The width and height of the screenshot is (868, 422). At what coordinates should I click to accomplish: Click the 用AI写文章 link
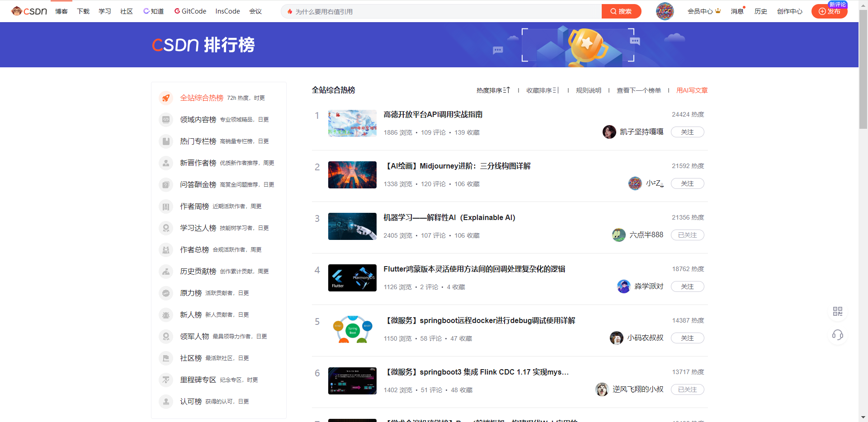[x=692, y=90]
